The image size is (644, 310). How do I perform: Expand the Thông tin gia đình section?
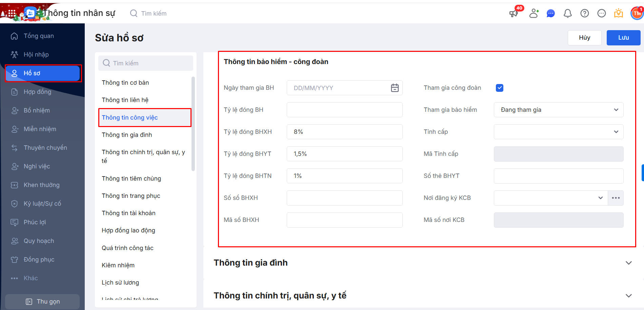(x=629, y=263)
